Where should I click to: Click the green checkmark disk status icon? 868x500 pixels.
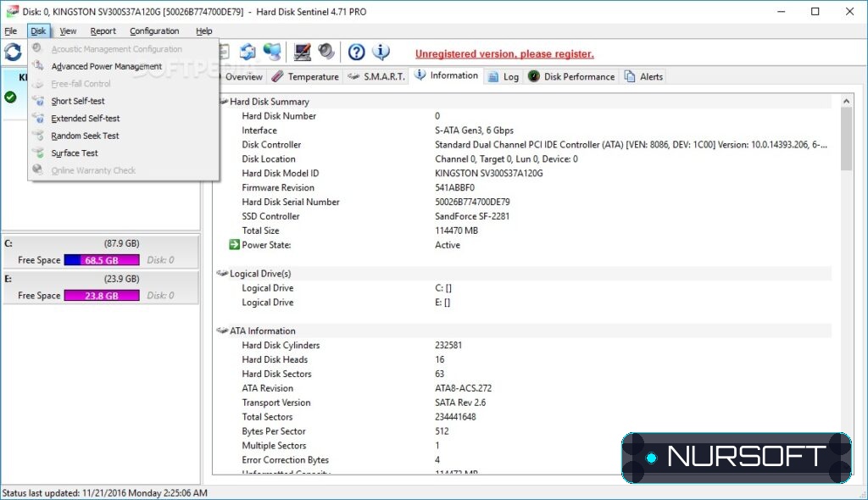pyautogui.click(x=10, y=97)
